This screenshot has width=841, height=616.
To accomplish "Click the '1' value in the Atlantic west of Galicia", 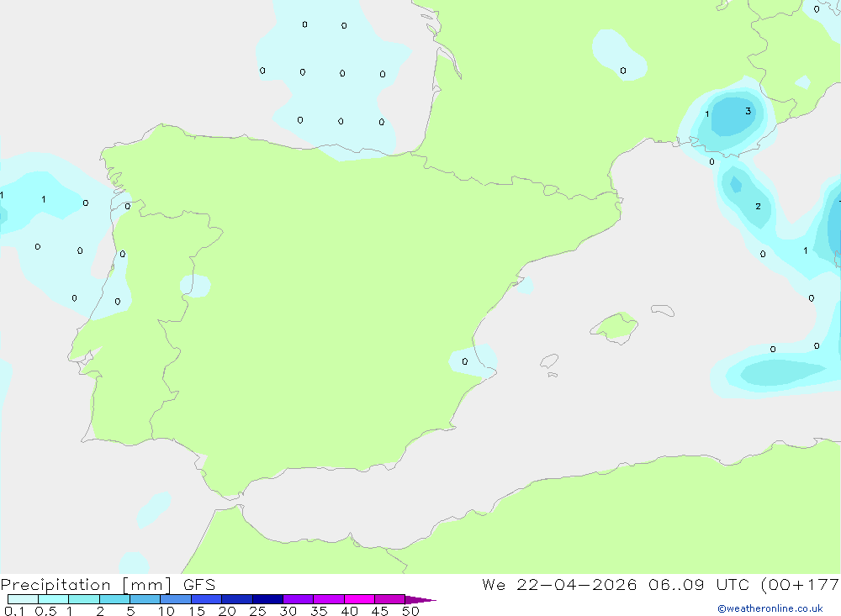I will [x=44, y=199].
